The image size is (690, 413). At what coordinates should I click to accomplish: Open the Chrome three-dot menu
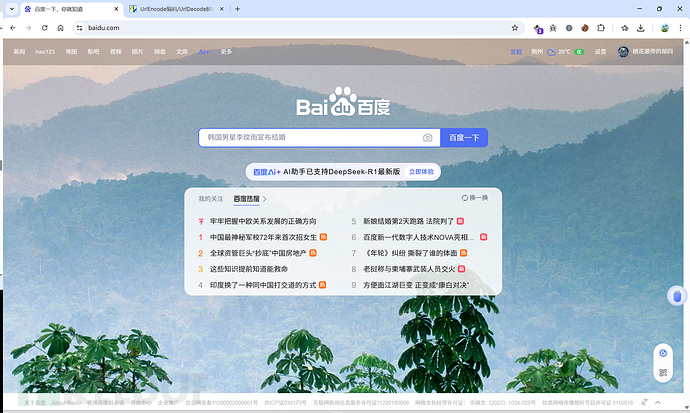coord(680,28)
